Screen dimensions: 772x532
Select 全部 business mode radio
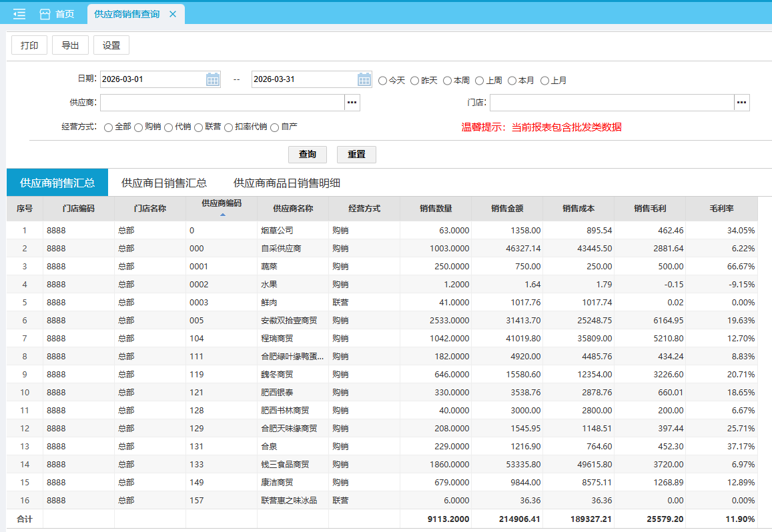[108, 127]
